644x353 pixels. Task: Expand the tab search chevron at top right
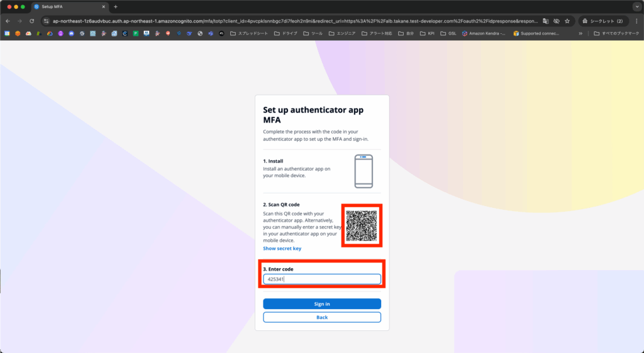pyautogui.click(x=637, y=6)
